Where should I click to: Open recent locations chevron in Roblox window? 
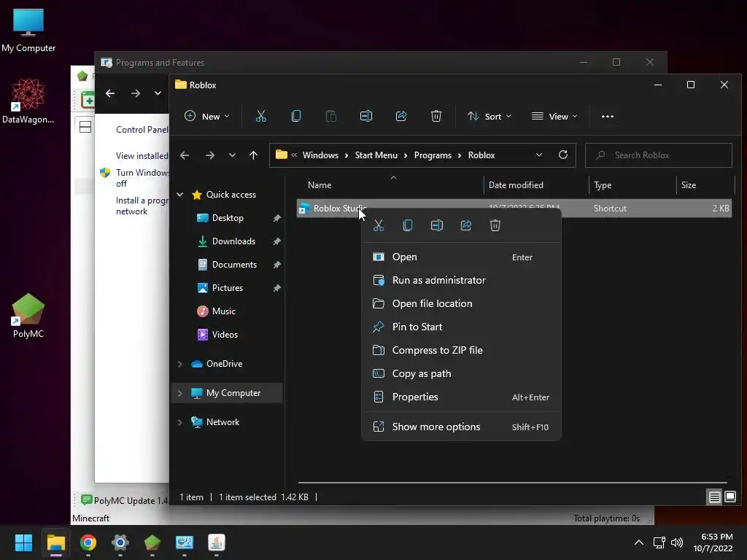(x=232, y=155)
